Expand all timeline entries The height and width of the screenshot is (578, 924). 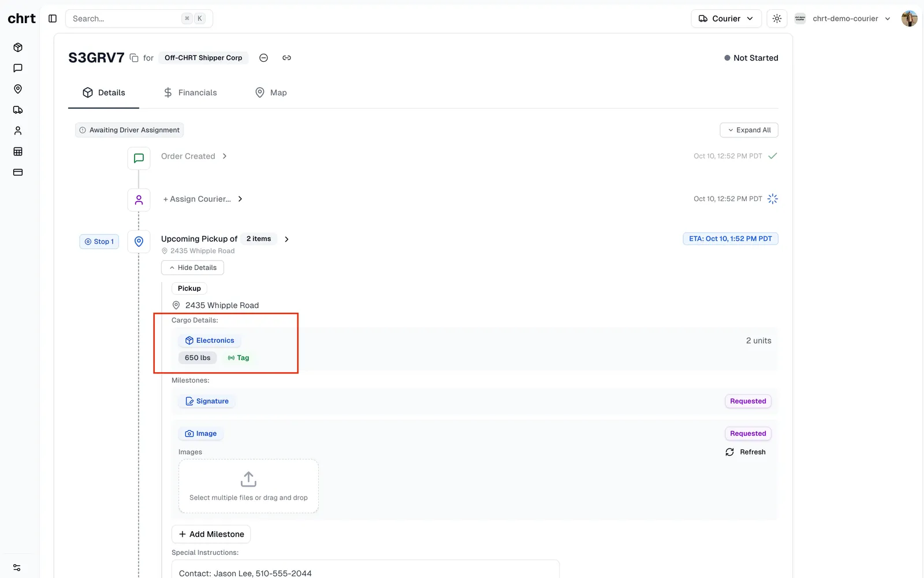tap(749, 130)
